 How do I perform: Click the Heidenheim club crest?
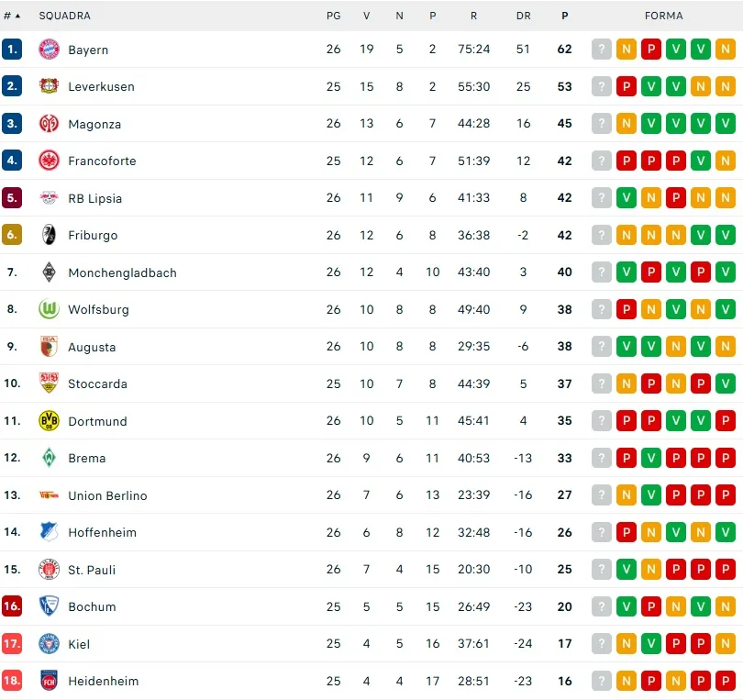click(x=49, y=681)
